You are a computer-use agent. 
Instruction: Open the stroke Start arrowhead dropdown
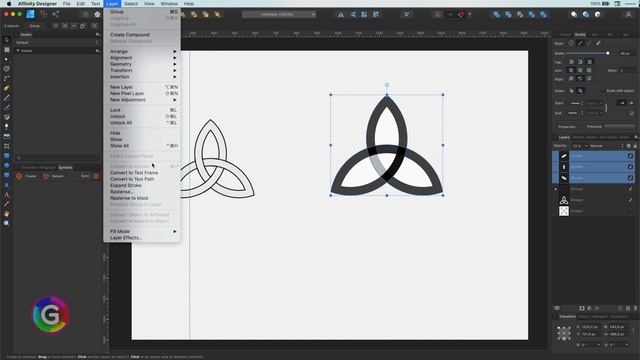576,103
